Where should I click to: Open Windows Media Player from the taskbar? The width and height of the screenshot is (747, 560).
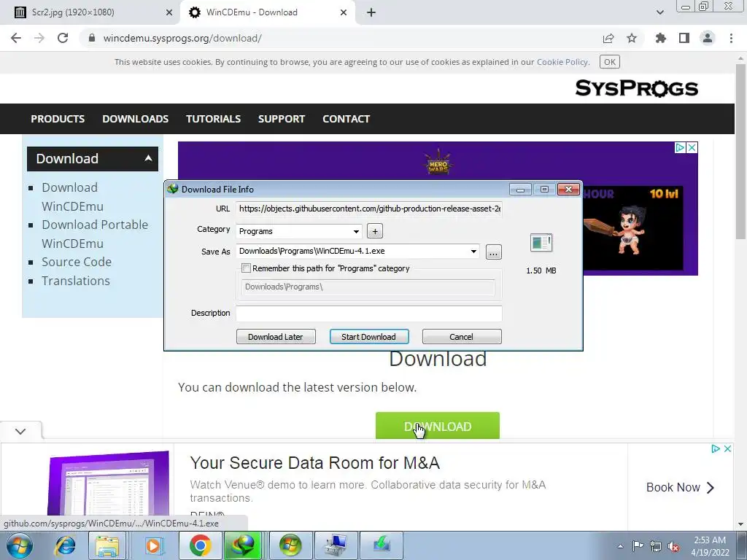(153, 545)
